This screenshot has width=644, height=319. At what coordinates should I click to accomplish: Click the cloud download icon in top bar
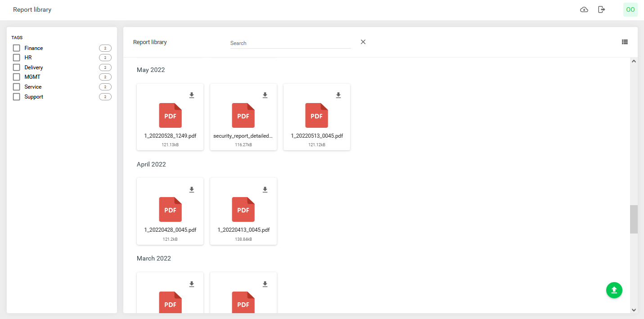tap(584, 9)
